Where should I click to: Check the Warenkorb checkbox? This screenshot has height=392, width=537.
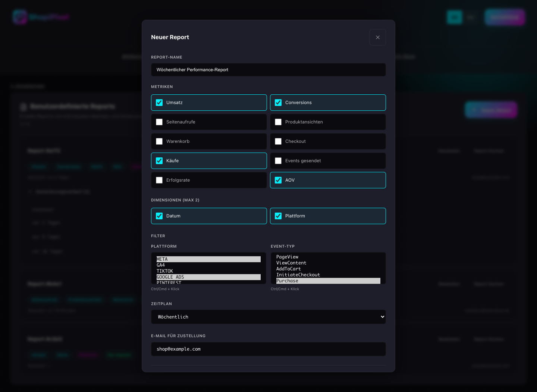[159, 141]
